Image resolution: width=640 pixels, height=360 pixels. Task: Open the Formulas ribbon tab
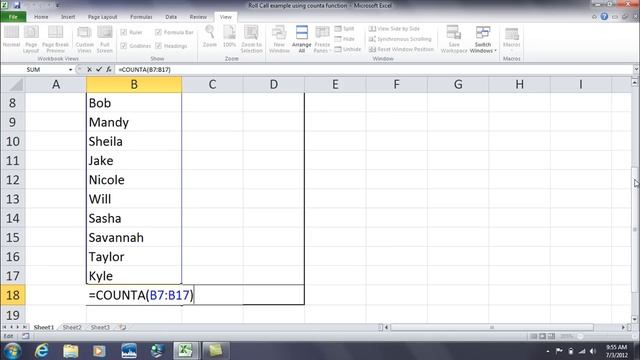point(141,17)
